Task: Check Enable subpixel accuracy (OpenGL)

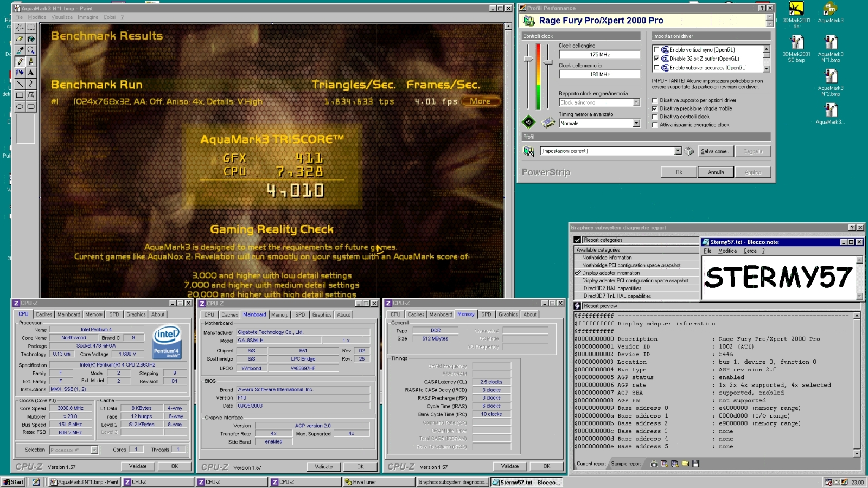Action: click(x=656, y=68)
